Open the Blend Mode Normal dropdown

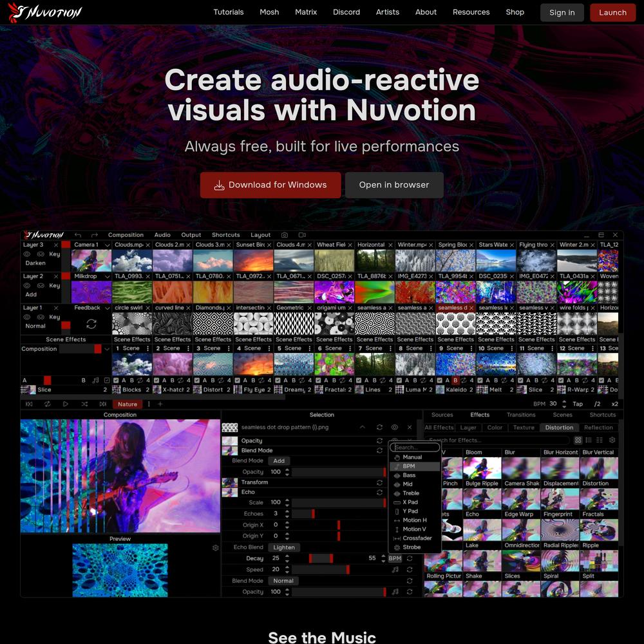[283, 581]
